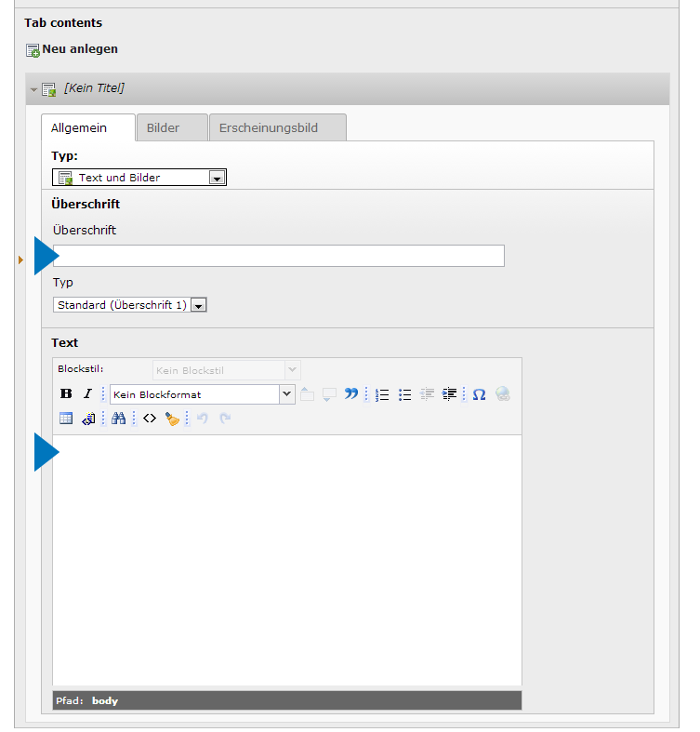The height and width of the screenshot is (732, 700).
Task: Switch to the Erscheinungsbild tab
Action: pos(269,128)
